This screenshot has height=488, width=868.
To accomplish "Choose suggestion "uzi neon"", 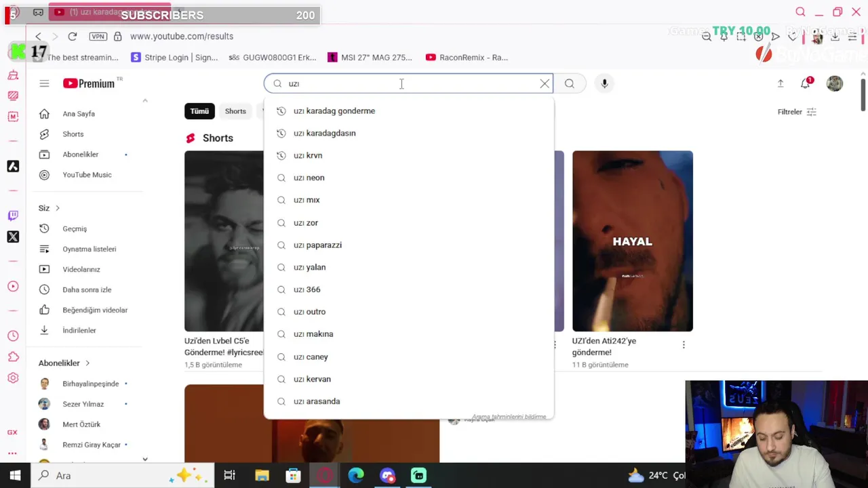I will click(409, 178).
